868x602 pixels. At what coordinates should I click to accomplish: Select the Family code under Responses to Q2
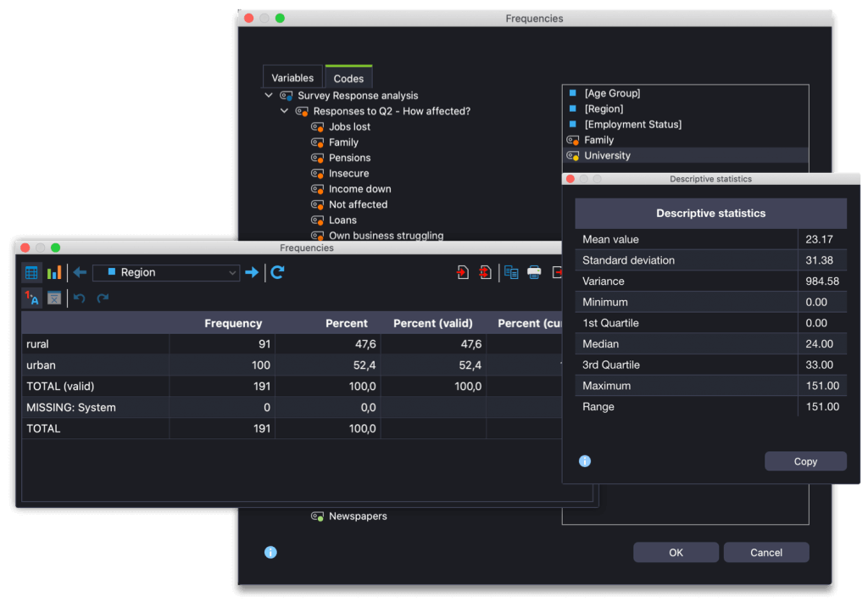[342, 142]
